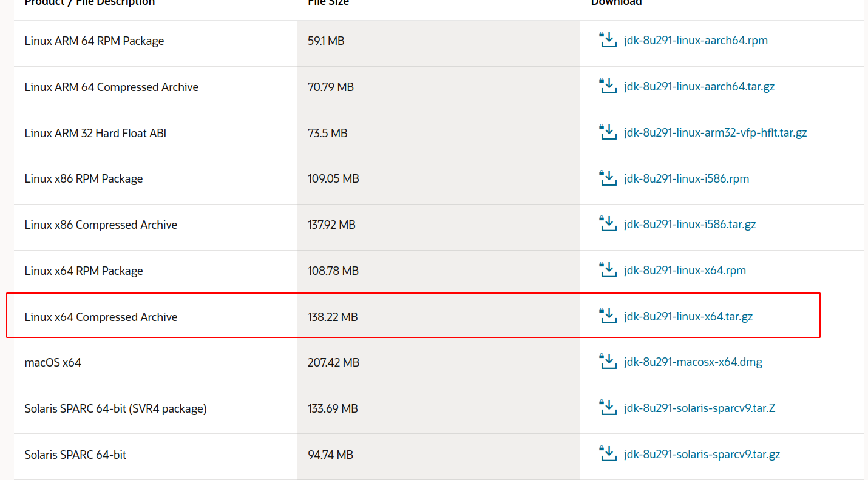Screen dimensions: 868x480
Task: Click download icon next to linux-i586.rpm
Action: click(608, 178)
